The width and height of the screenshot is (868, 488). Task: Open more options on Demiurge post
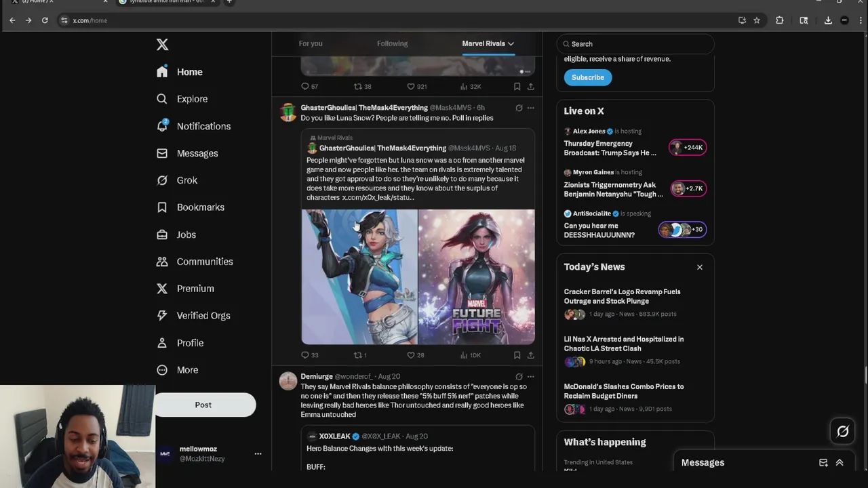click(x=530, y=376)
